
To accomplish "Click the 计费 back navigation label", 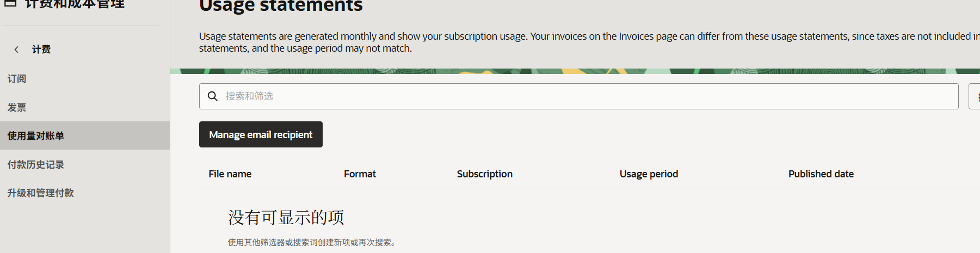I will coord(41,50).
